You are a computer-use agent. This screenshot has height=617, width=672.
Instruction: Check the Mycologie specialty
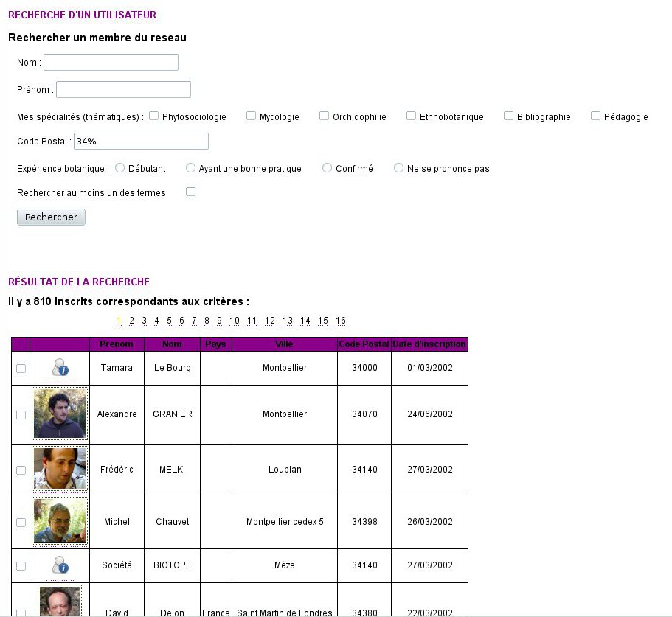[251, 115]
